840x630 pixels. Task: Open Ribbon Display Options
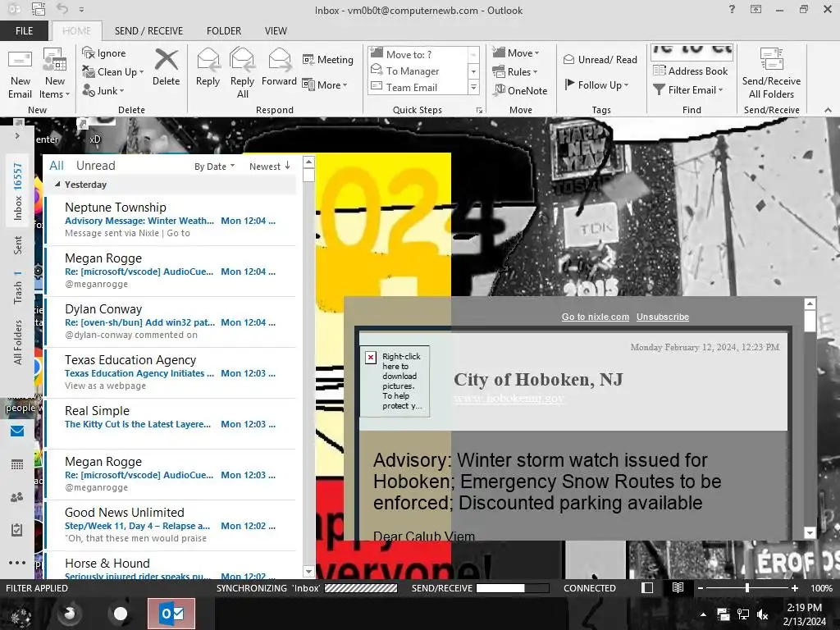[756, 9]
